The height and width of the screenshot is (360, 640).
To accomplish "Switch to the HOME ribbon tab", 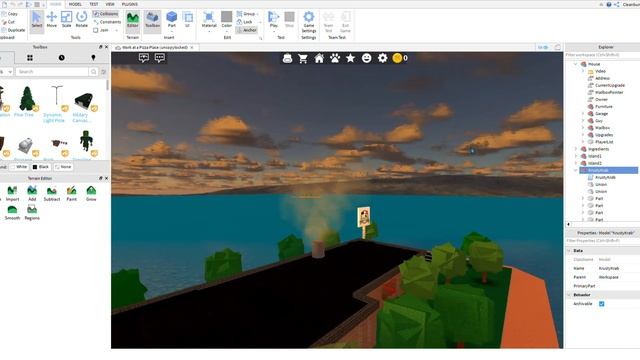I will click(x=56, y=4).
